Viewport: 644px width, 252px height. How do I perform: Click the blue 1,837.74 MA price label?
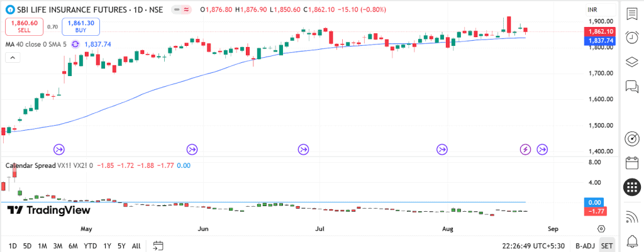pyautogui.click(x=601, y=40)
